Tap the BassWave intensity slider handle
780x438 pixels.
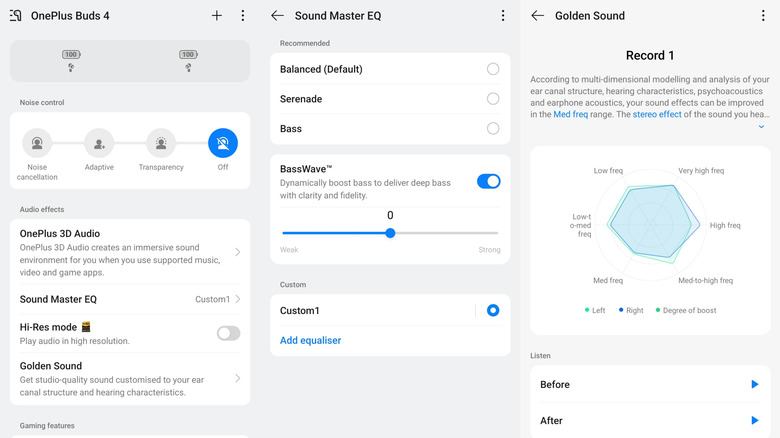390,233
